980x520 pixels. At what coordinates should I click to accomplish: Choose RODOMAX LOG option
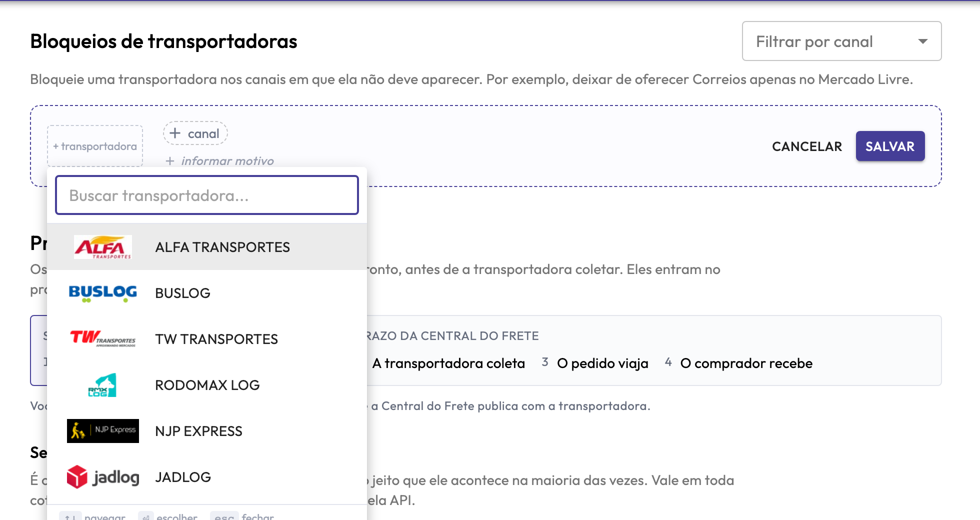click(207, 385)
